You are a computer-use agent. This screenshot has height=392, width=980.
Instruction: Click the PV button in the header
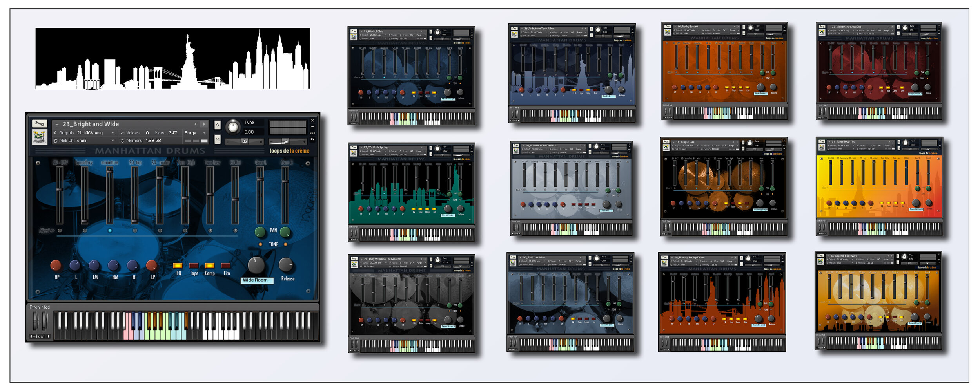[312, 139]
